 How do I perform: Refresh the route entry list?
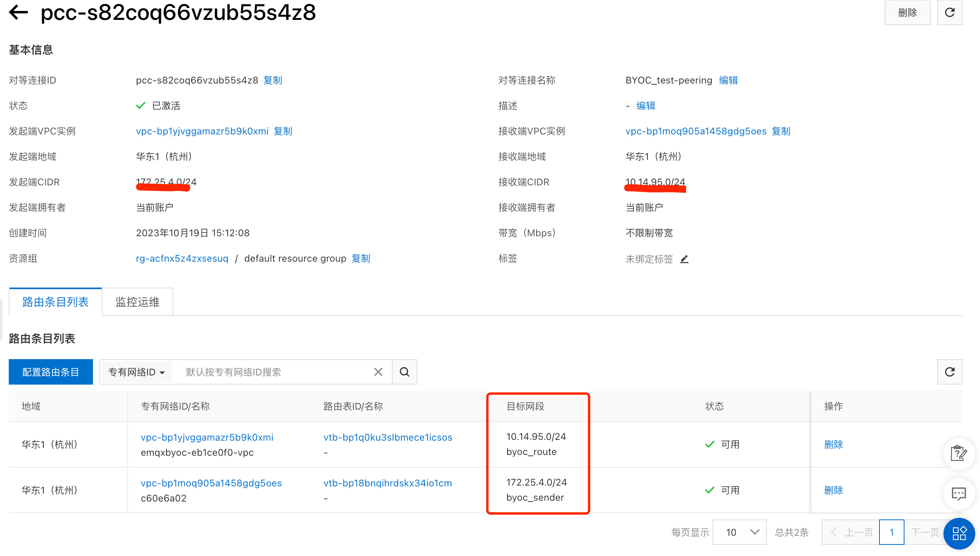(x=949, y=372)
